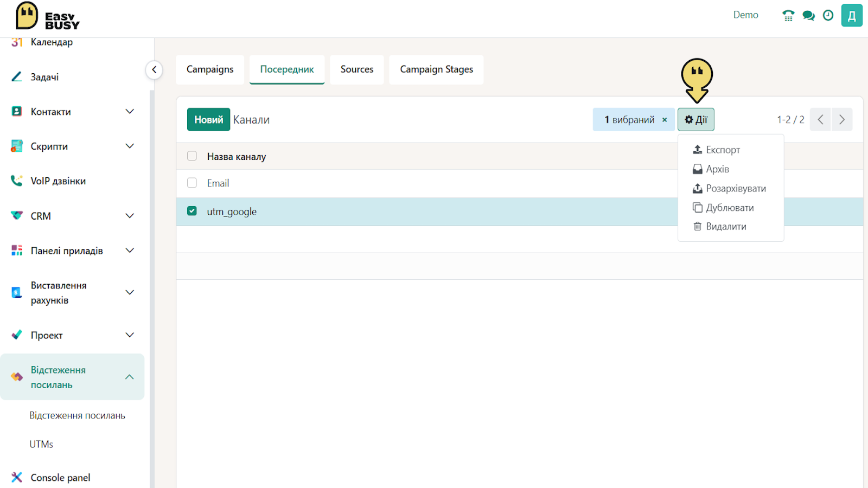Expand the Виставлення рахунків chevron
Screen dimensions: 868x488
130,292
